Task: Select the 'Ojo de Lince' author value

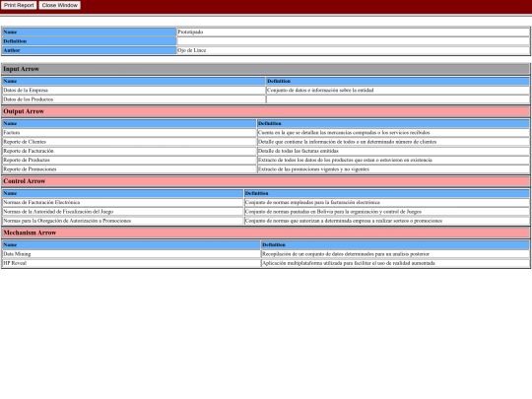Action: coord(353,50)
